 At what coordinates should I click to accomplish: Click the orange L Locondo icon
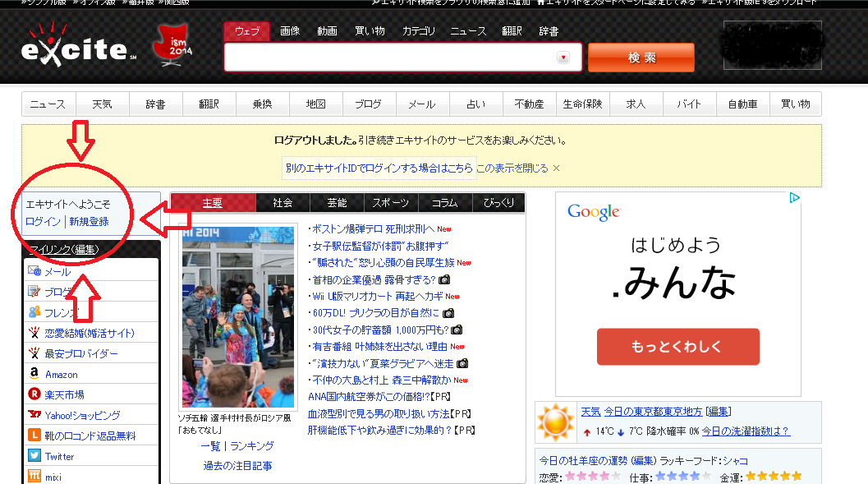point(34,435)
